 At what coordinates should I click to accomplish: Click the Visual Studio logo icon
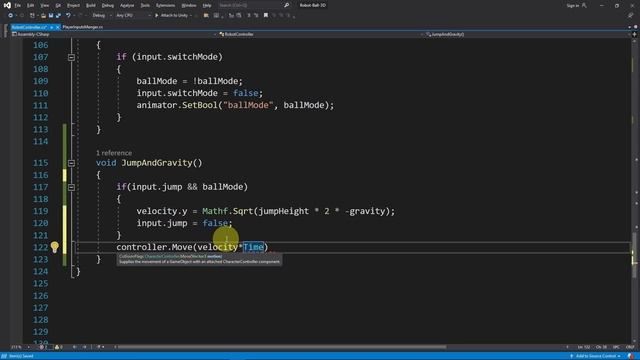click(x=7, y=5)
